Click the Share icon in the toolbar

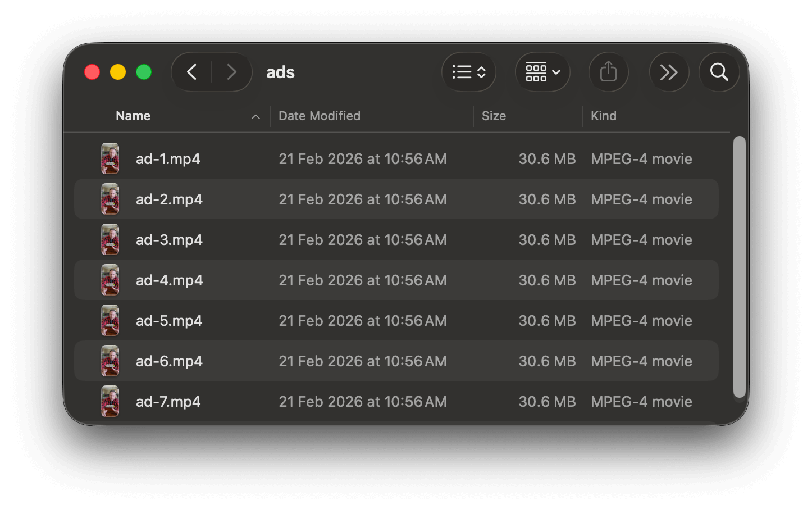click(x=609, y=72)
